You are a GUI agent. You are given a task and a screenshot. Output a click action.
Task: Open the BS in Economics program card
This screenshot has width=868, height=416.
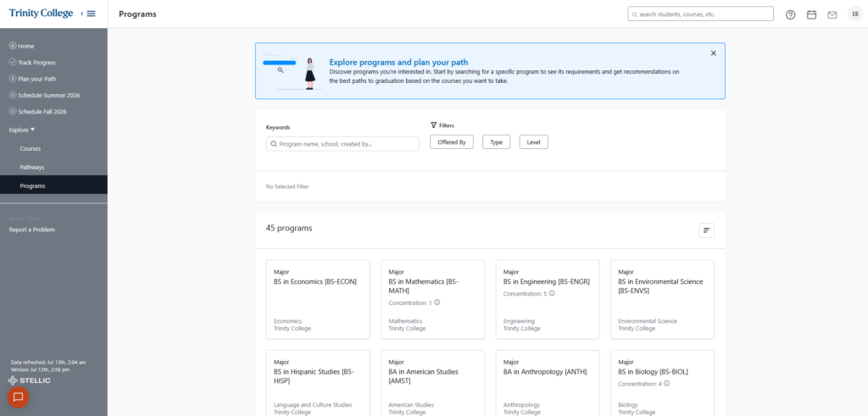pyautogui.click(x=318, y=299)
